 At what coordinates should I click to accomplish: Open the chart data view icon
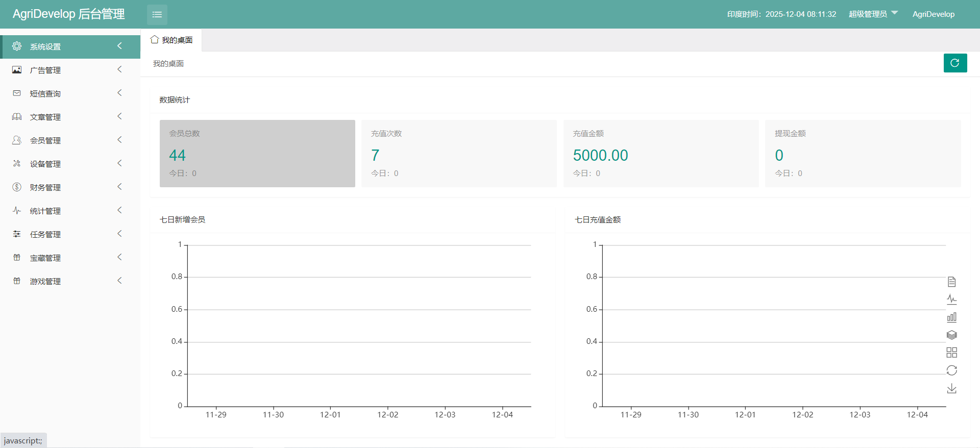coord(951,282)
